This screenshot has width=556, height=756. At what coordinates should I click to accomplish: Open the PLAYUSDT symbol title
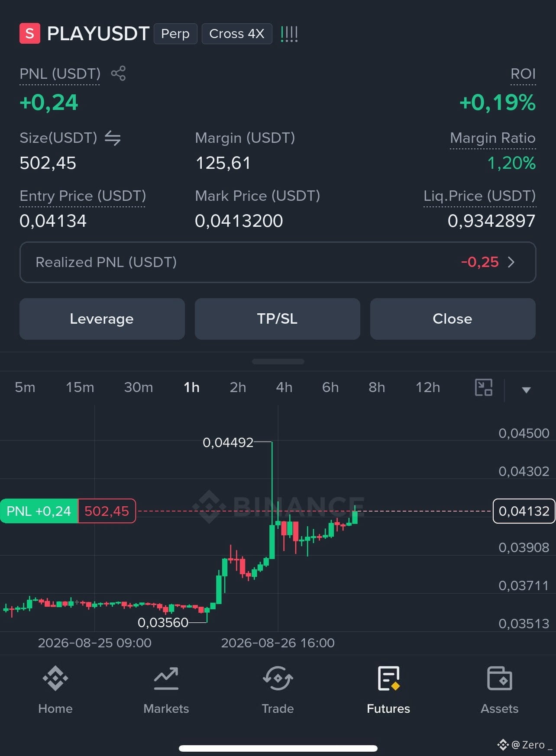pos(98,33)
